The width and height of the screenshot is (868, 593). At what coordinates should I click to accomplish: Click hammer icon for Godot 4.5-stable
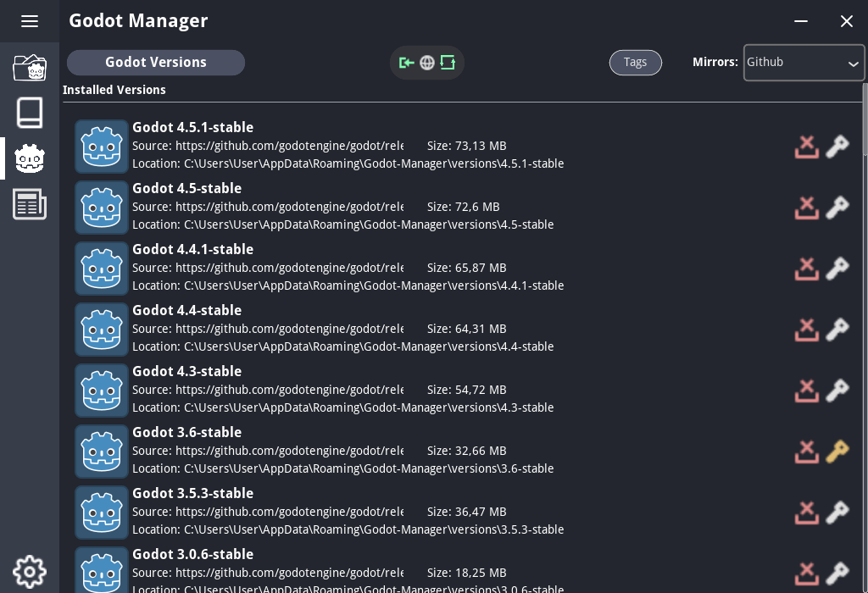click(837, 208)
